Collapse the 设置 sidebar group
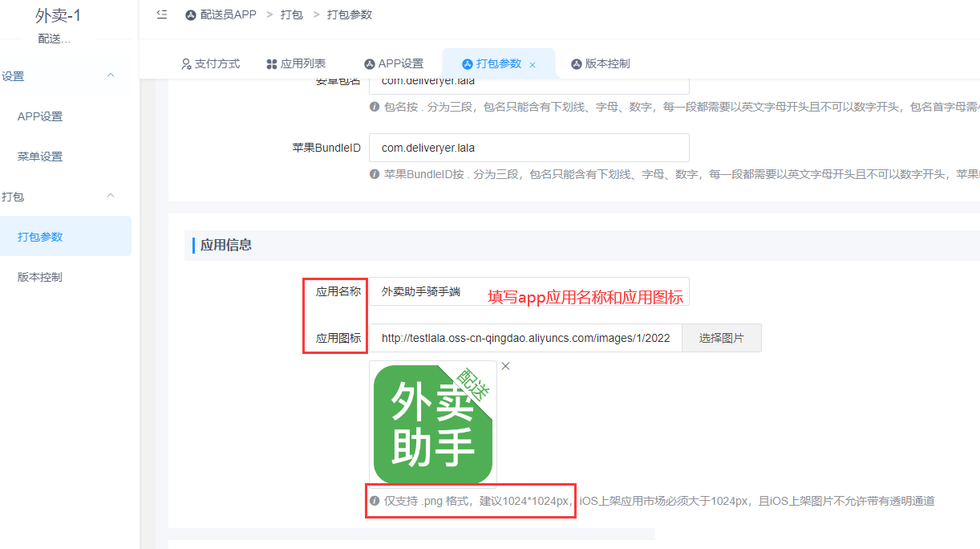The image size is (980, 549). pos(111,75)
